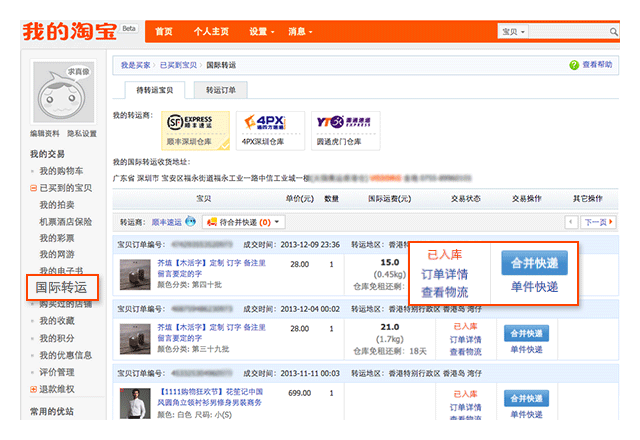
Task: Click 隐私设置 under the avatar
Action: coord(82,133)
